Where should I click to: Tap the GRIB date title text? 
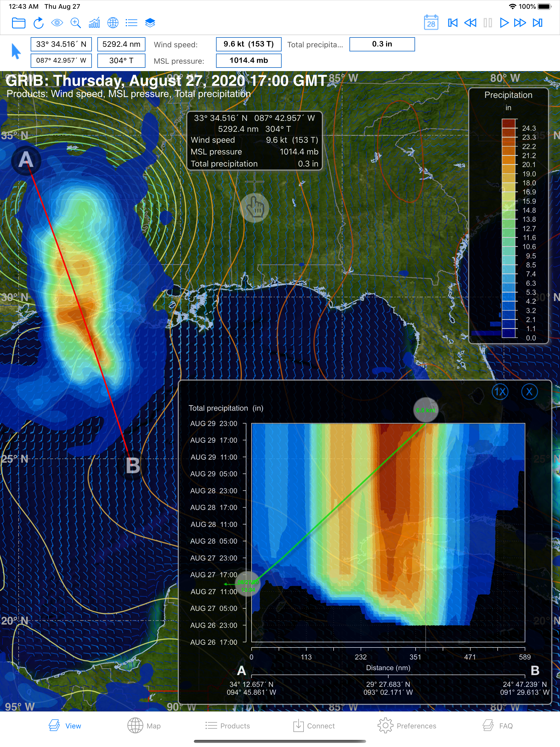coord(166,81)
